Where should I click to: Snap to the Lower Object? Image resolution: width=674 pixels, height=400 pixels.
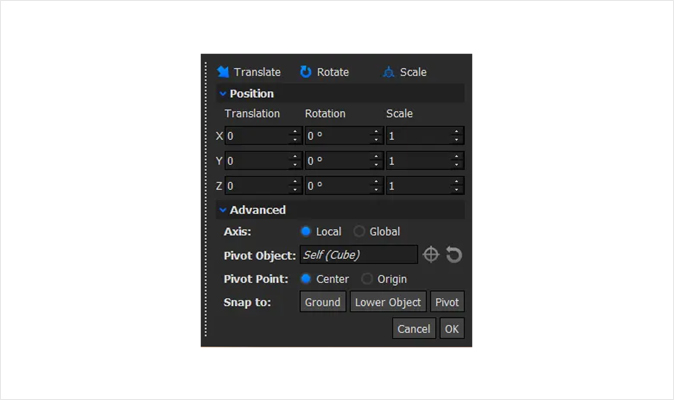[388, 302]
